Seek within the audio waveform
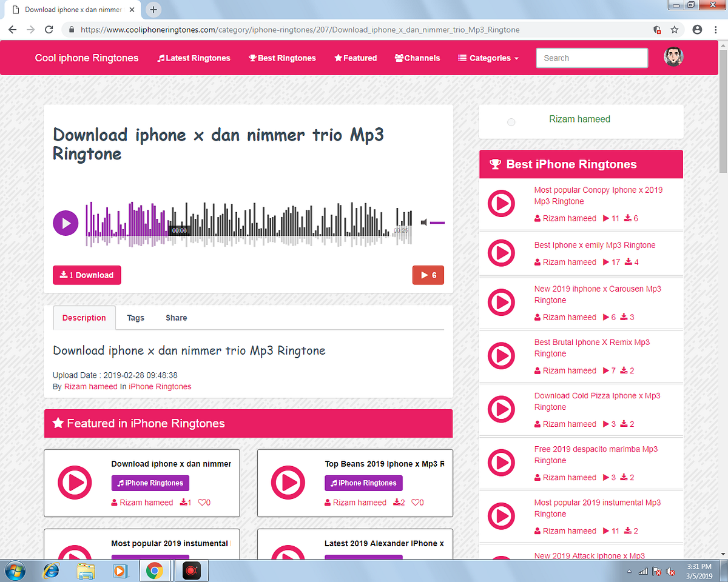Screen dimensions: 728x582 pyautogui.click(x=249, y=224)
